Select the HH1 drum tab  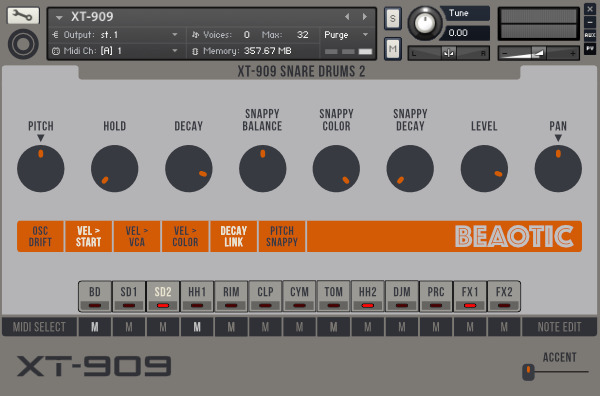[x=197, y=296]
